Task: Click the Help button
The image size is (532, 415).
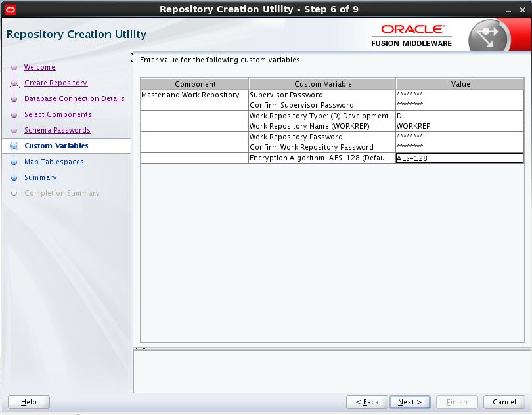Action: tap(29, 402)
